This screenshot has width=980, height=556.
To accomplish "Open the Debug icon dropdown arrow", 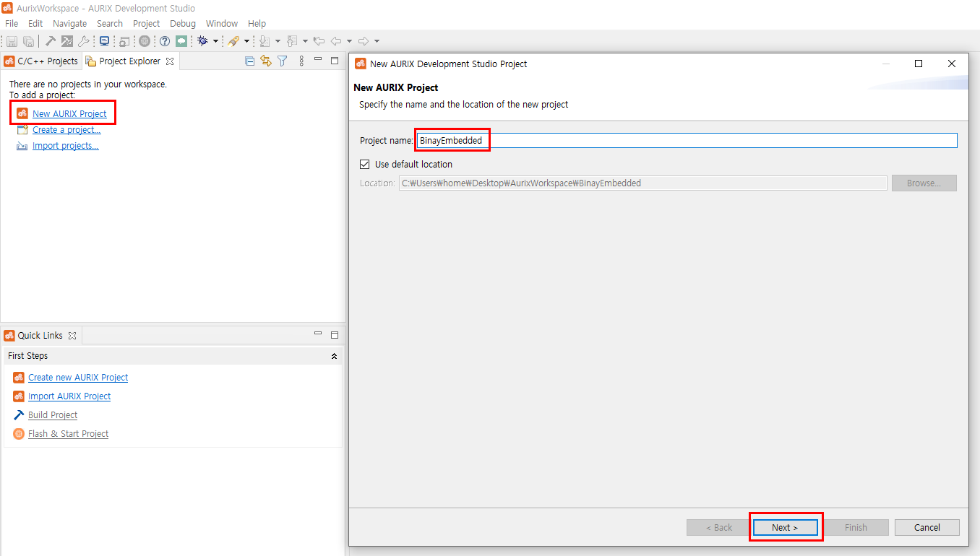I will click(x=215, y=41).
